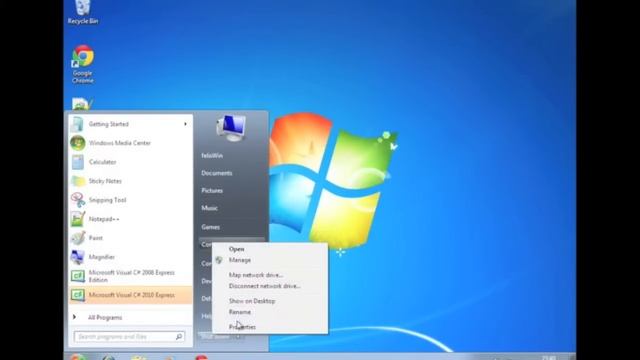This screenshot has width=640, height=360.
Task: Open the Magnifier tool
Action: [x=130, y=257]
